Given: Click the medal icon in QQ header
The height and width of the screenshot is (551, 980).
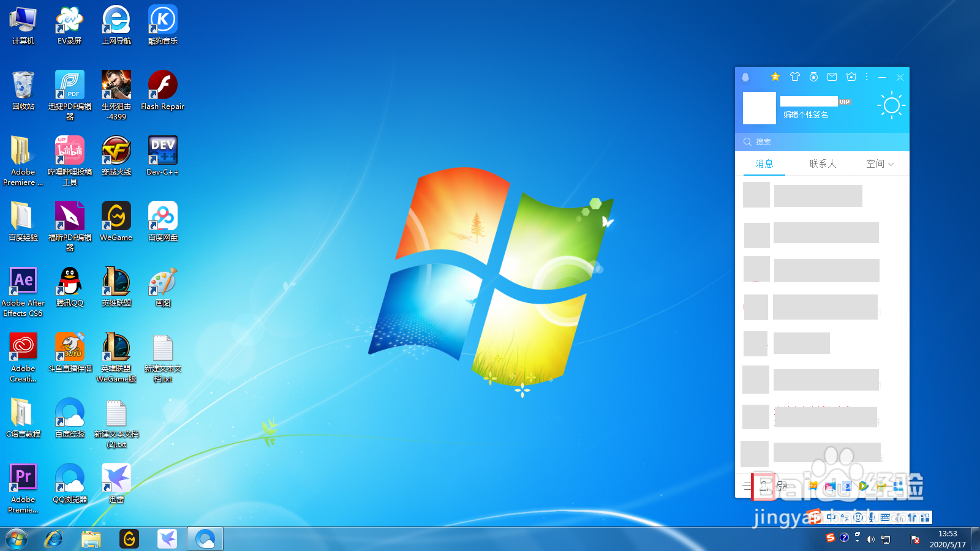Looking at the screenshot, I should [x=813, y=77].
